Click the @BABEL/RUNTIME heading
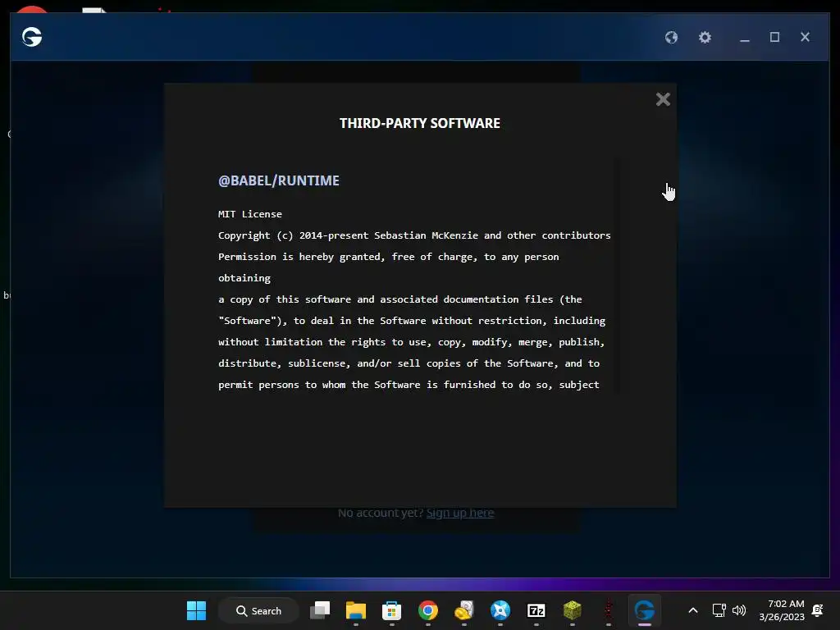Screen dimensions: 840x630 coord(279,180)
